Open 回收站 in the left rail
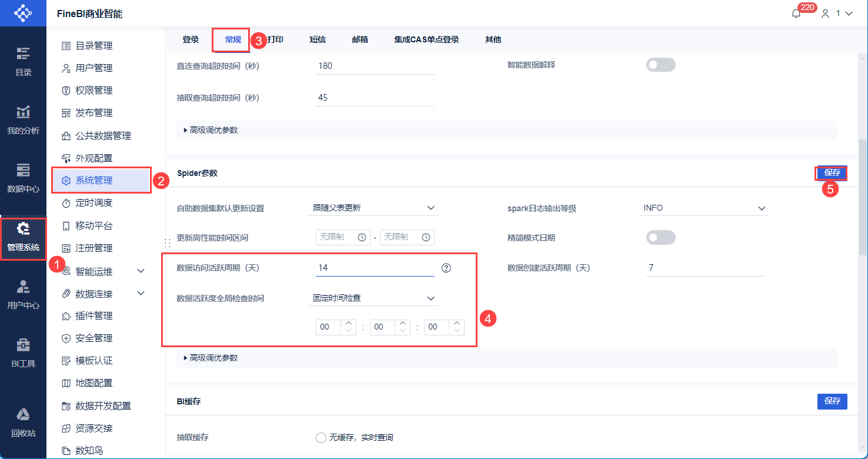Screen dimensions: 868x459 pyautogui.click(x=23, y=423)
